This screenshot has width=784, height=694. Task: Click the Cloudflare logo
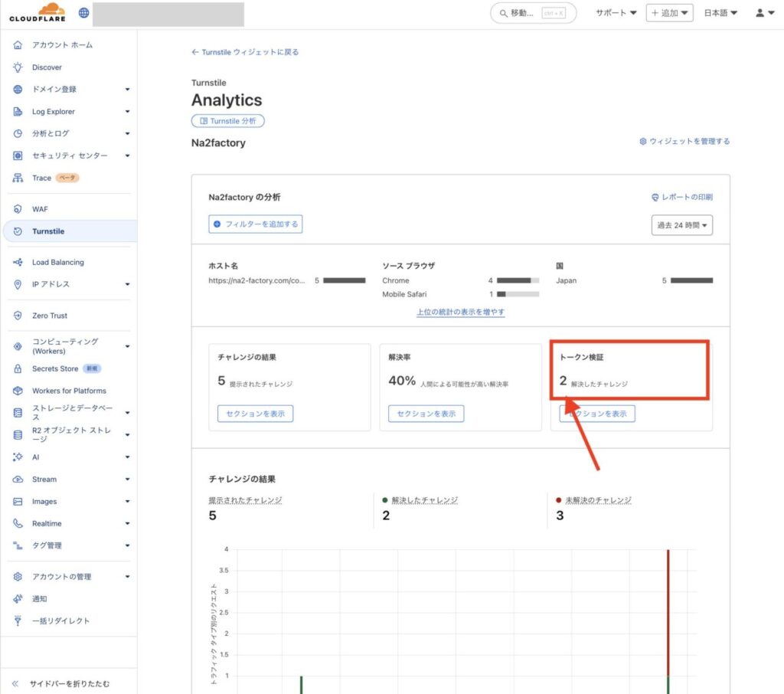38,12
